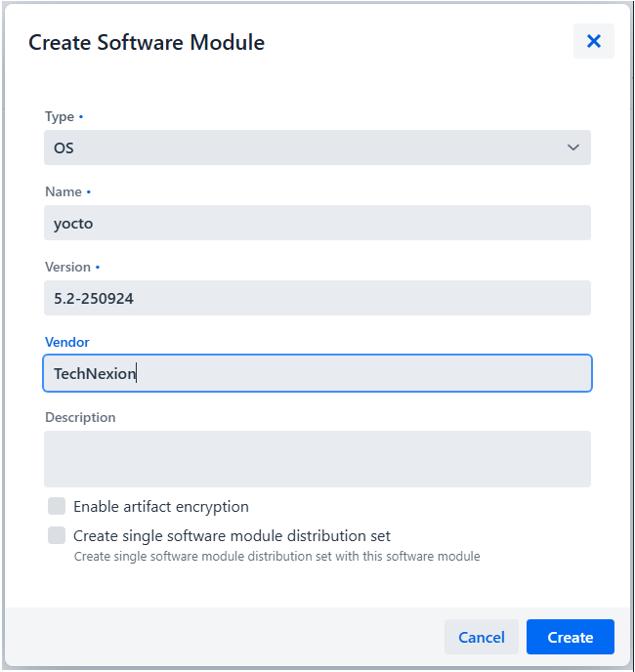Viewport: 635px width, 672px height.
Task: Click the "Create Software Module" dialog title
Action: pos(147,42)
